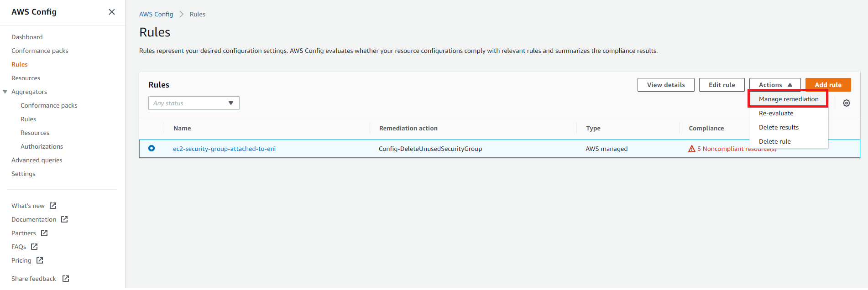Open 5 Noncompliant resource(s) link

click(737, 149)
